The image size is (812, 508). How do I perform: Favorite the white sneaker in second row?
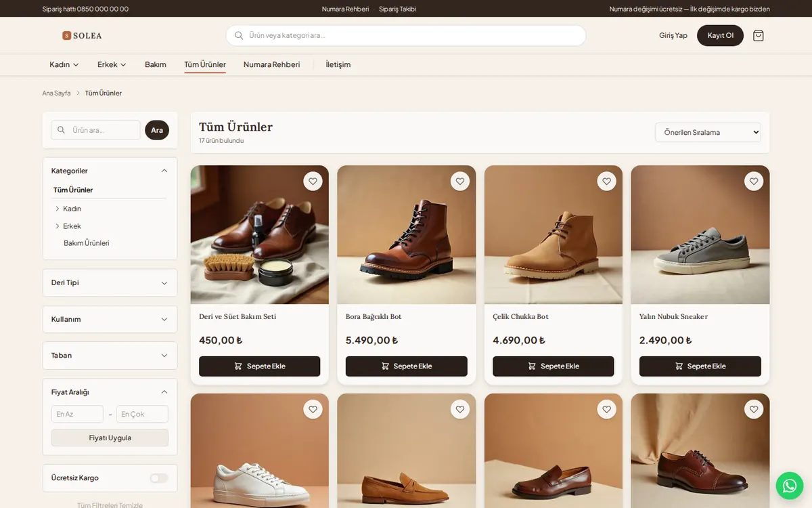313,409
